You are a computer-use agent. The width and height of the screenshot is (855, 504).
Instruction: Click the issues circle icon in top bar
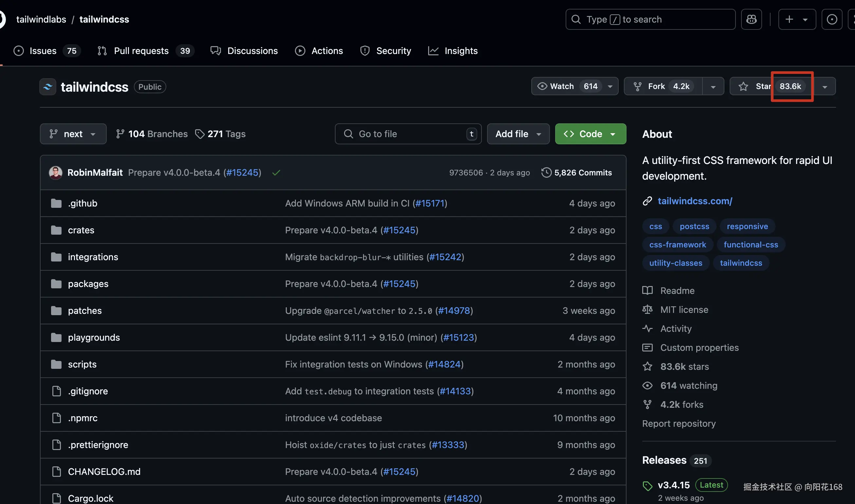[x=831, y=19]
